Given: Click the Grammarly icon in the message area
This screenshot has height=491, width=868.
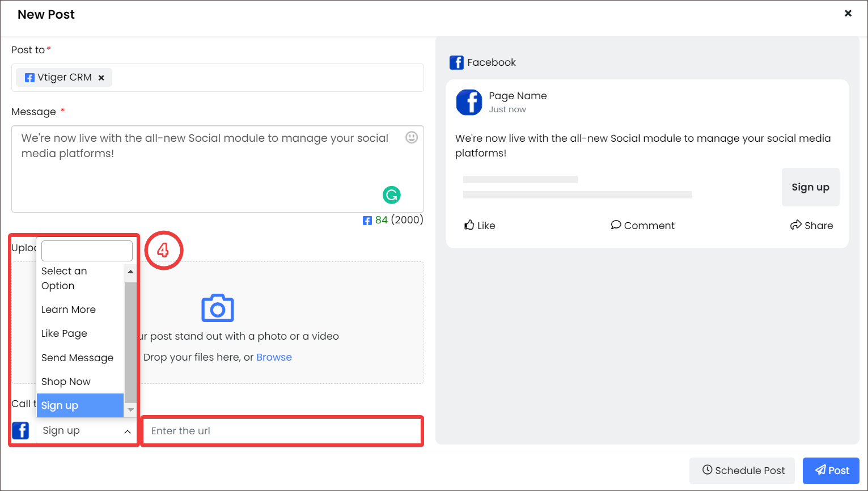Looking at the screenshot, I should (392, 194).
